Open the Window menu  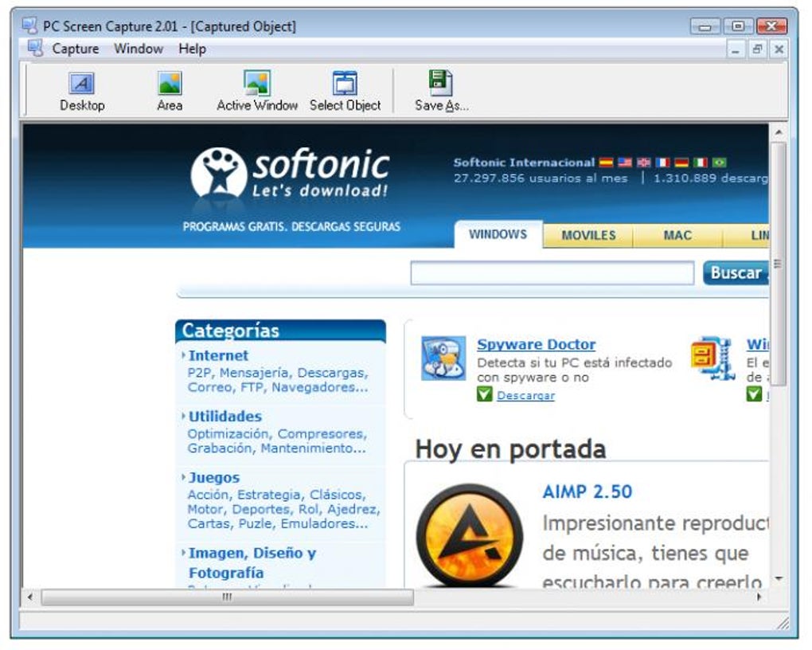(x=139, y=49)
